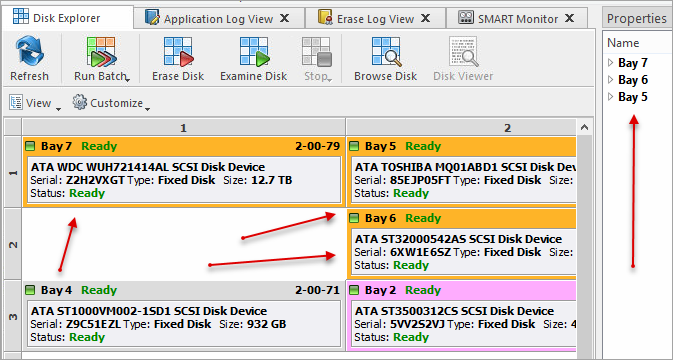Select the Properties panel tab
This screenshot has height=360, width=673.
click(637, 18)
